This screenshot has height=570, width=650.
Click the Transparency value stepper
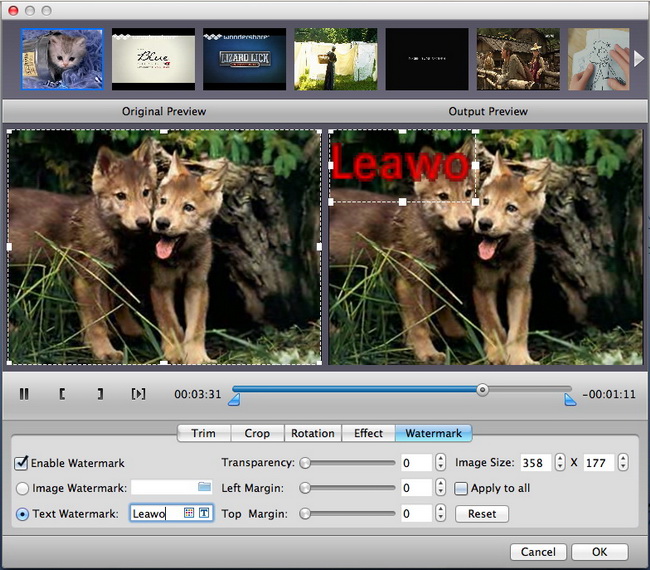[440, 462]
